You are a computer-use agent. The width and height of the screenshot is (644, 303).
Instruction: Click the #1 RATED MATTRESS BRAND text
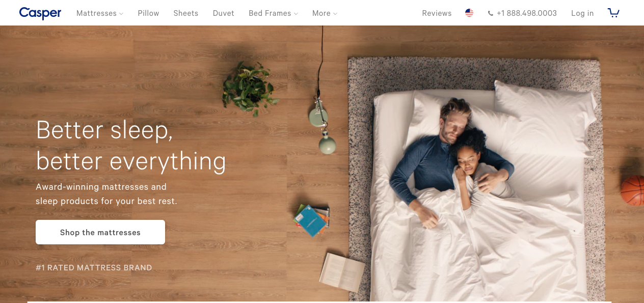click(x=94, y=267)
